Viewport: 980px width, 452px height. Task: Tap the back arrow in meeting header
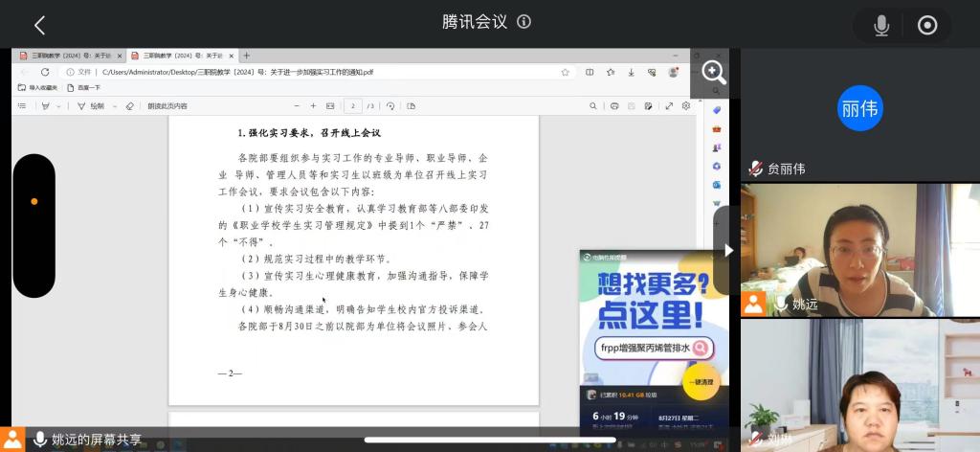pyautogui.click(x=39, y=26)
